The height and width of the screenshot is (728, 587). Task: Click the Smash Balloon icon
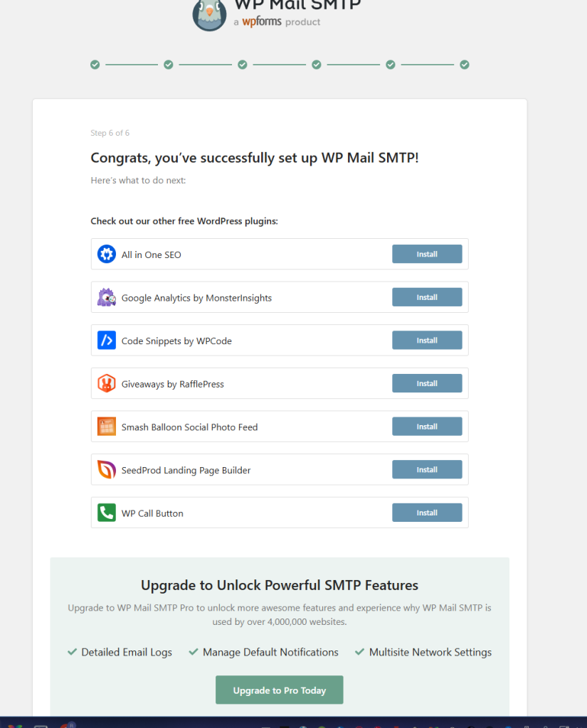point(107,427)
